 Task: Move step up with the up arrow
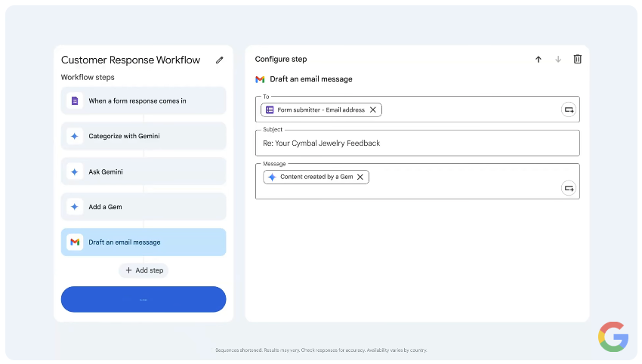[539, 60]
